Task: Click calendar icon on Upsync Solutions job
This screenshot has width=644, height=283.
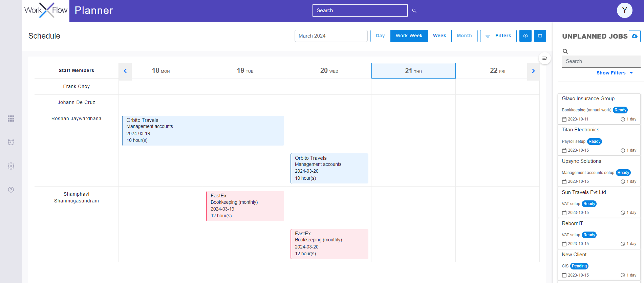Action: [564, 181]
